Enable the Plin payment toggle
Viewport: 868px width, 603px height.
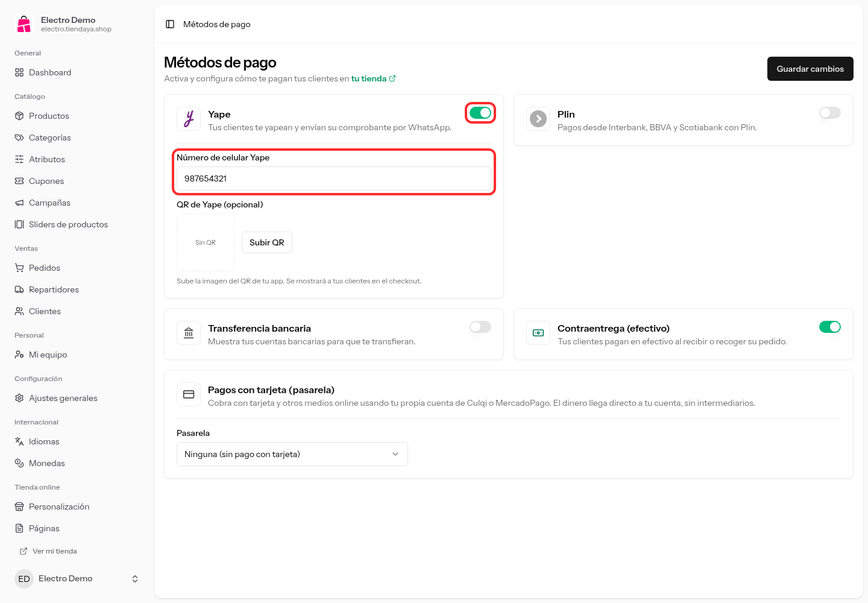(830, 113)
